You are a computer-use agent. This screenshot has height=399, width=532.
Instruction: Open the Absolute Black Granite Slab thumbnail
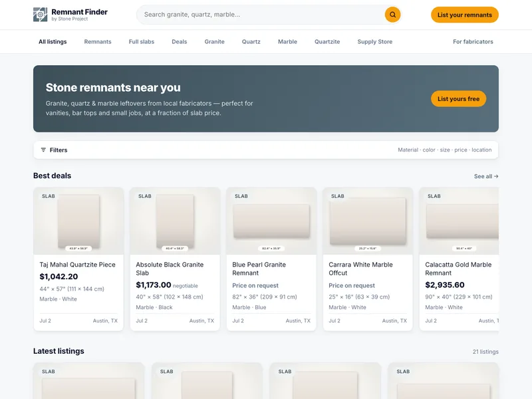point(175,221)
